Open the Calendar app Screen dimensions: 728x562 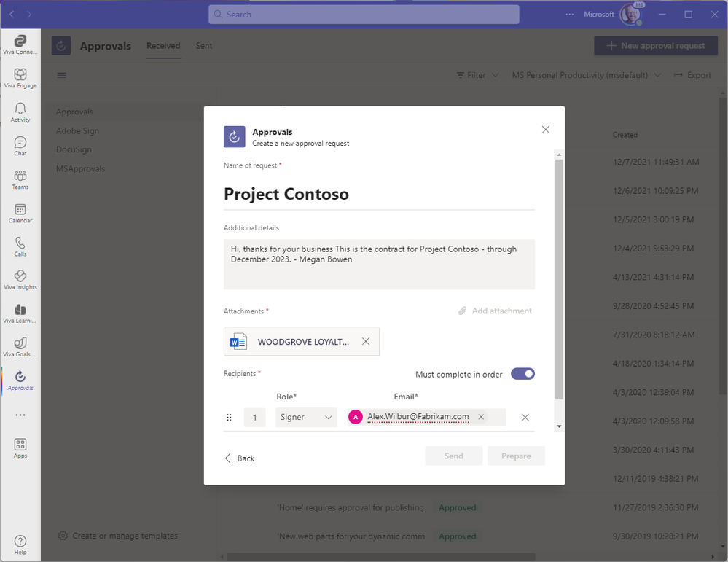20,214
